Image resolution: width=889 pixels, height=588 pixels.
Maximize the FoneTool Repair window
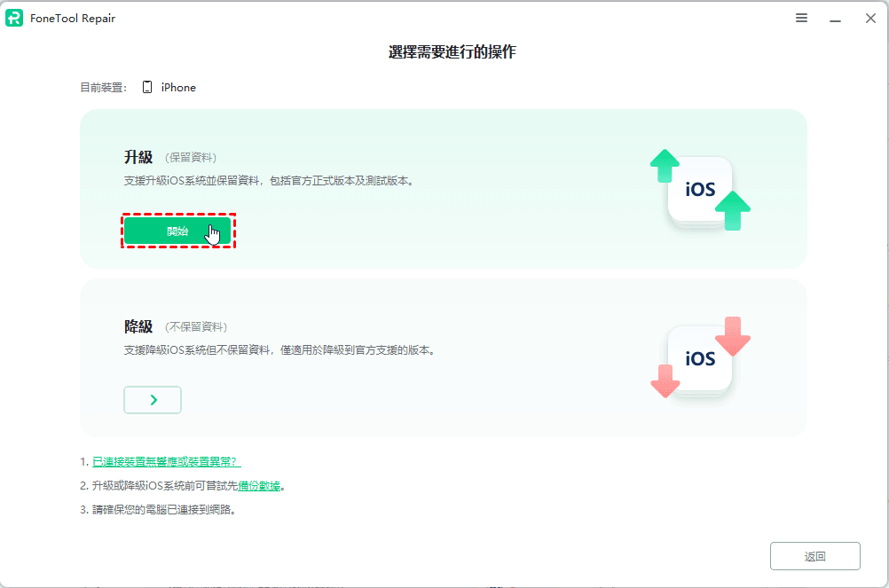click(x=853, y=18)
